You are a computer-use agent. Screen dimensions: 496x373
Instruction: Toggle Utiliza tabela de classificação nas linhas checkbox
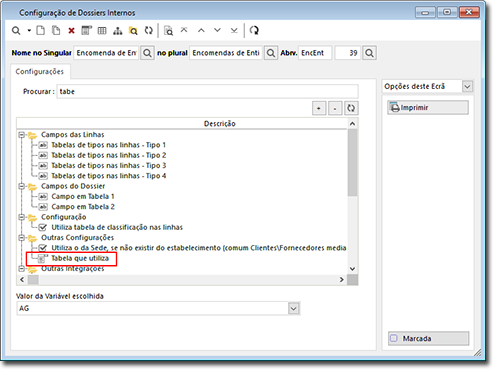(x=43, y=228)
